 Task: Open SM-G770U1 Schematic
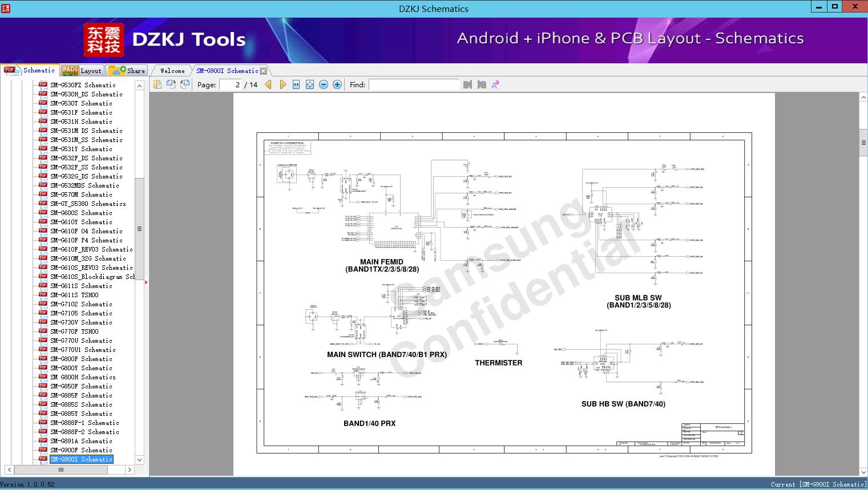[83, 350]
